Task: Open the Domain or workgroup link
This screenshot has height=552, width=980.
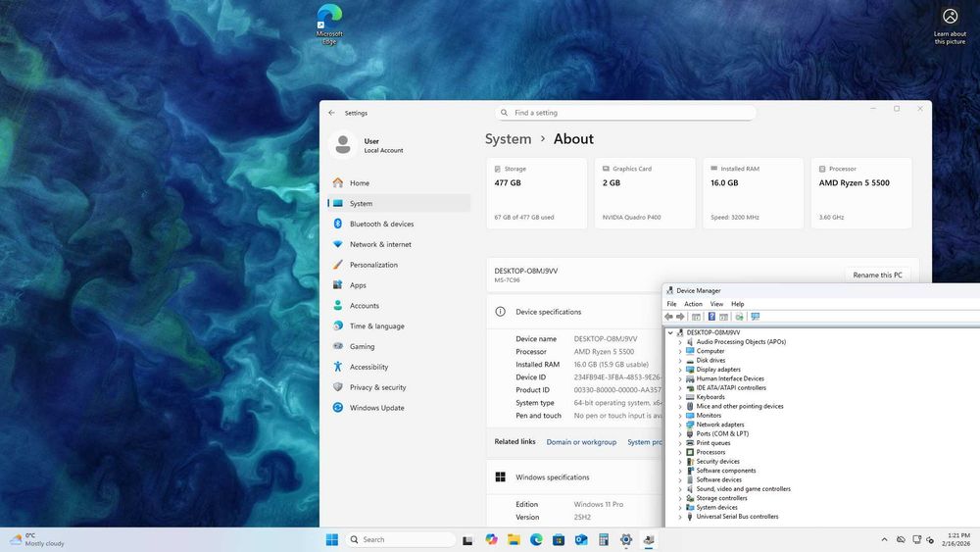Action: 581,442
